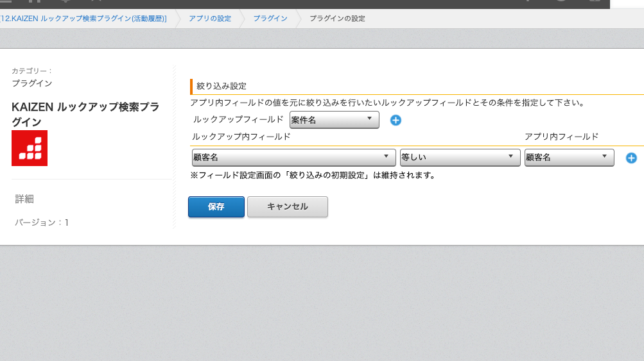Click the 保存 button
The width and height of the screenshot is (644, 361).
pyautogui.click(x=216, y=206)
